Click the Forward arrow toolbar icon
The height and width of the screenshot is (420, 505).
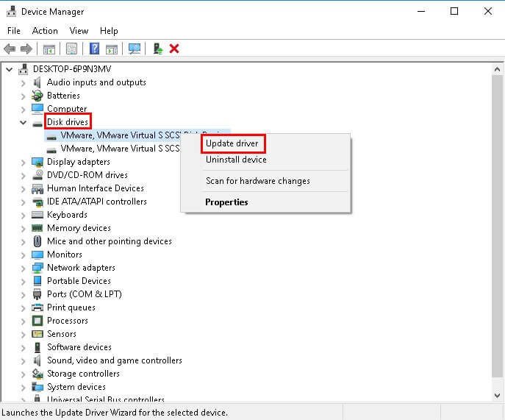[x=26, y=49]
